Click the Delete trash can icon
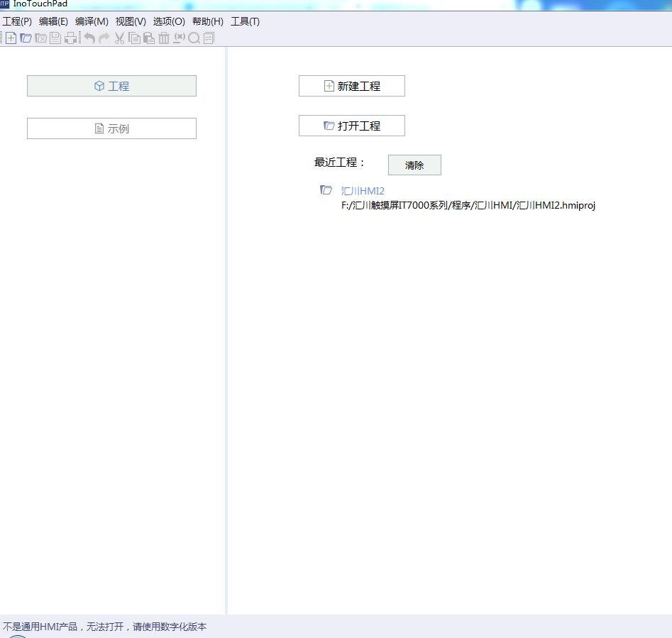The width and height of the screenshot is (672, 638). pyautogui.click(x=164, y=38)
